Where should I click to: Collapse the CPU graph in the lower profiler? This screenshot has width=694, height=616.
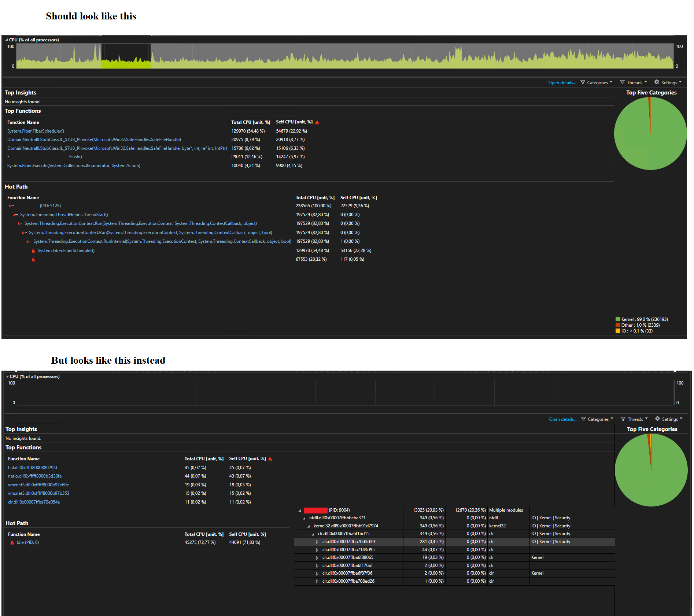click(7, 376)
